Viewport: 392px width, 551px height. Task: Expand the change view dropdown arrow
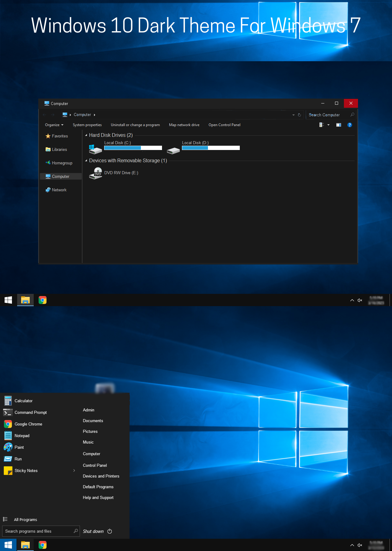point(328,125)
